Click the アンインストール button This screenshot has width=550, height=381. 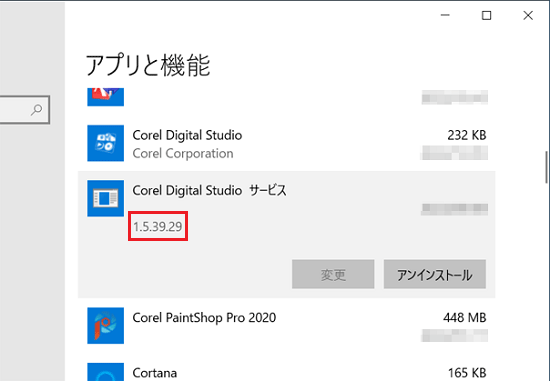pyautogui.click(x=435, y=274)
